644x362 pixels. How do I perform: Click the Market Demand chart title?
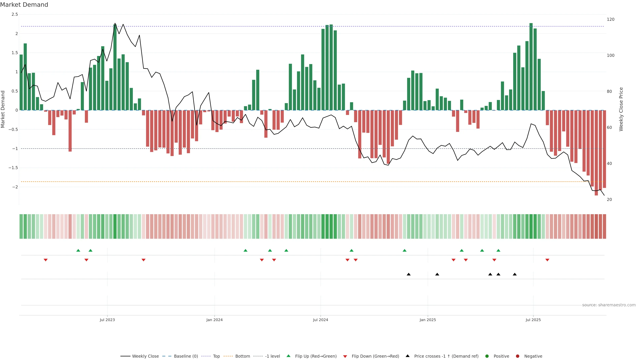pos(24,5)
